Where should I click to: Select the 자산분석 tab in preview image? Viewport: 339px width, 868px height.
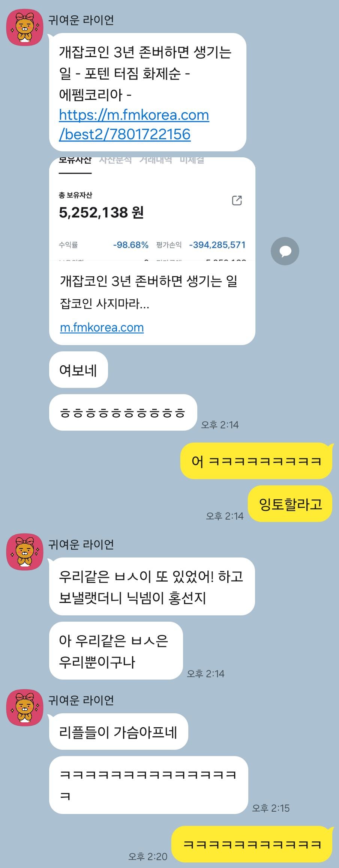[x=115, y=161]
